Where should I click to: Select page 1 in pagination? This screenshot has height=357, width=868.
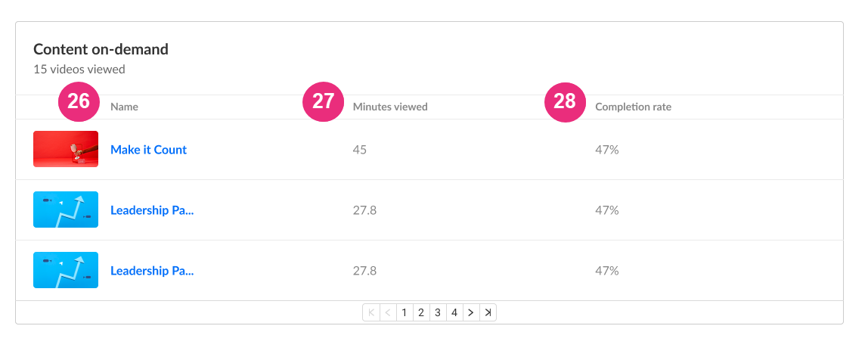click(x=405, y=312)
